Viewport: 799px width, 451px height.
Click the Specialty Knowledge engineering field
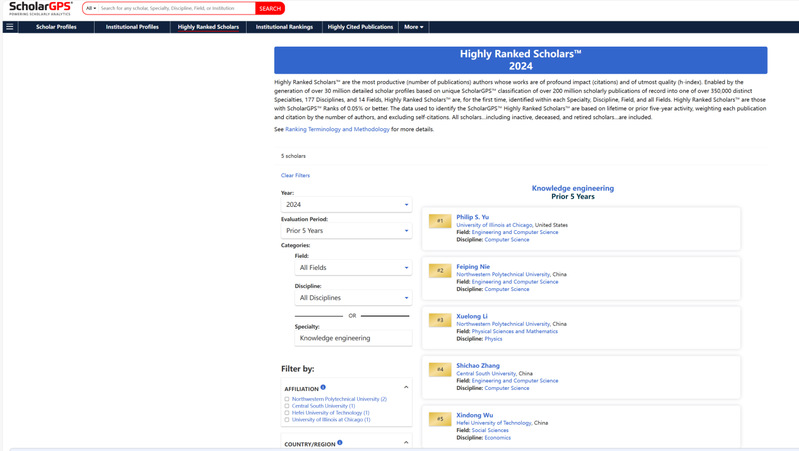353,338
